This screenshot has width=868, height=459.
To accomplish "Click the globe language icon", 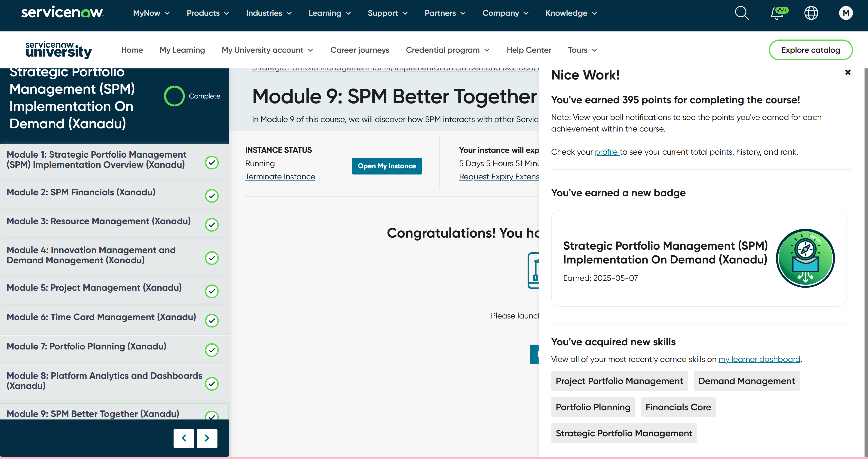I will [811, 13].
